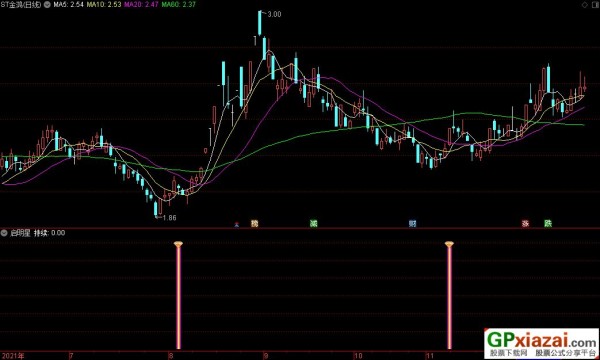
Task: Click the red 涨 marker icon
Action: point(525,223)
